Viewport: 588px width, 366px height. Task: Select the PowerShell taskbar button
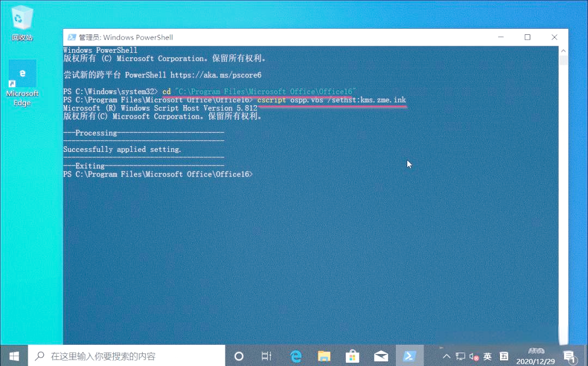coord(409,356)
